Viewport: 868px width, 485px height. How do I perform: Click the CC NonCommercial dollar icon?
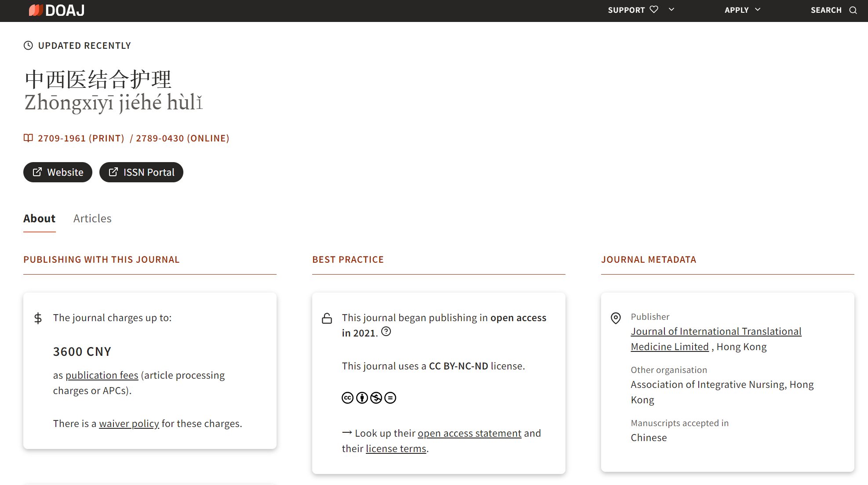point(376,398)
